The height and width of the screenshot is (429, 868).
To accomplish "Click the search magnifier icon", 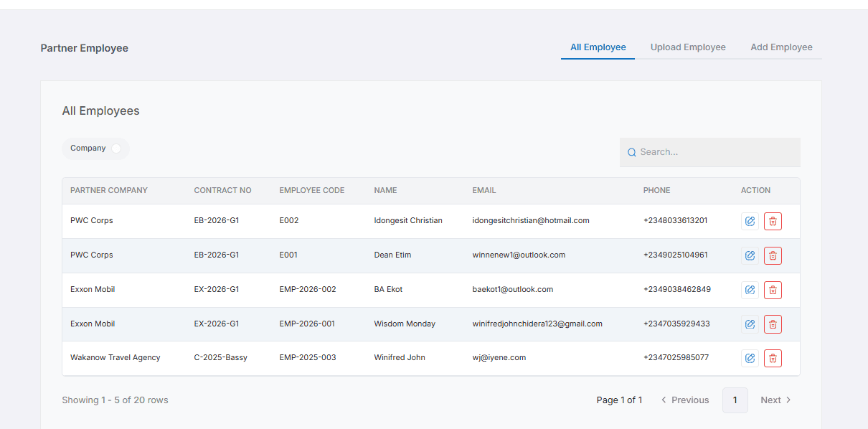I will coord(631,152).
